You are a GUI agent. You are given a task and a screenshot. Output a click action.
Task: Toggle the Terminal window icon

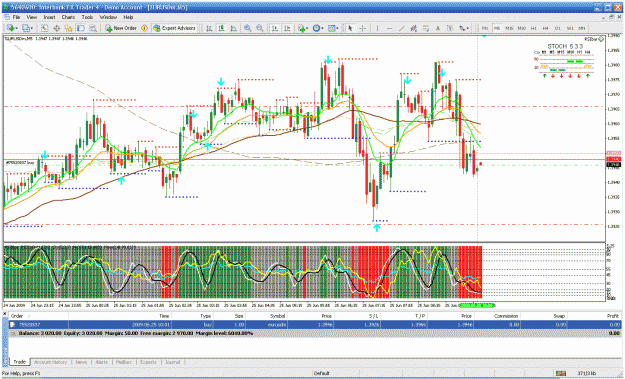80,28
